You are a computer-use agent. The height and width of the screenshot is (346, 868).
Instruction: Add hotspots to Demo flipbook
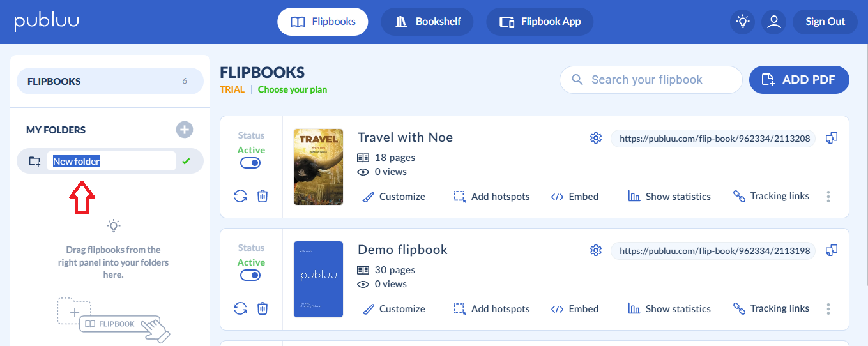click(492, 309)
